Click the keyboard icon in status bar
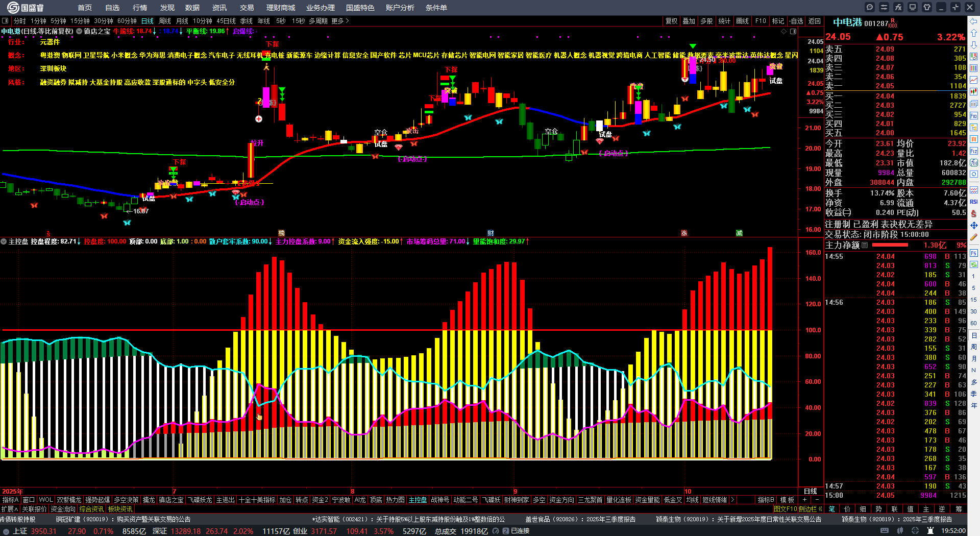This screenshot has height=536, width=980. click(885, 531)
